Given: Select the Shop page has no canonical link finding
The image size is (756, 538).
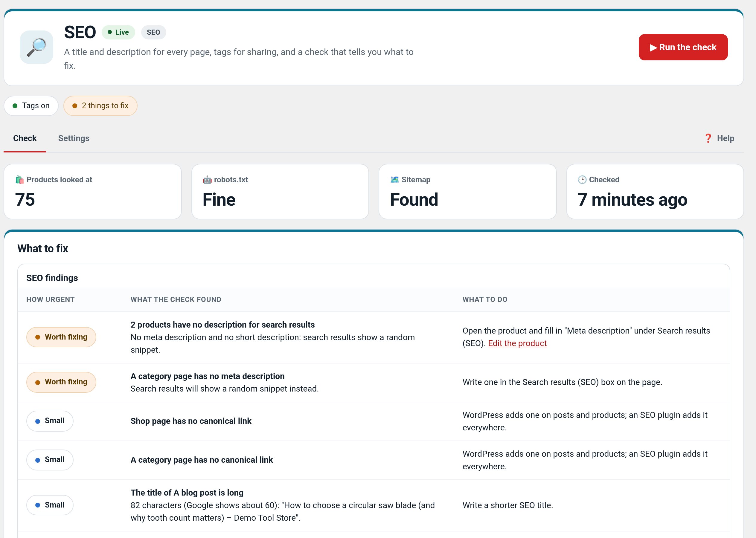Looking at the screenshot, I should (x=191, y=421).
